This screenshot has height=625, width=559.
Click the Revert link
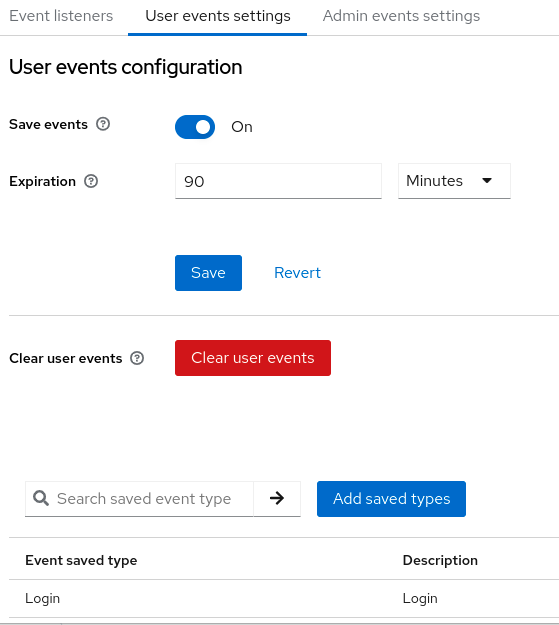(x=297, y=273)
